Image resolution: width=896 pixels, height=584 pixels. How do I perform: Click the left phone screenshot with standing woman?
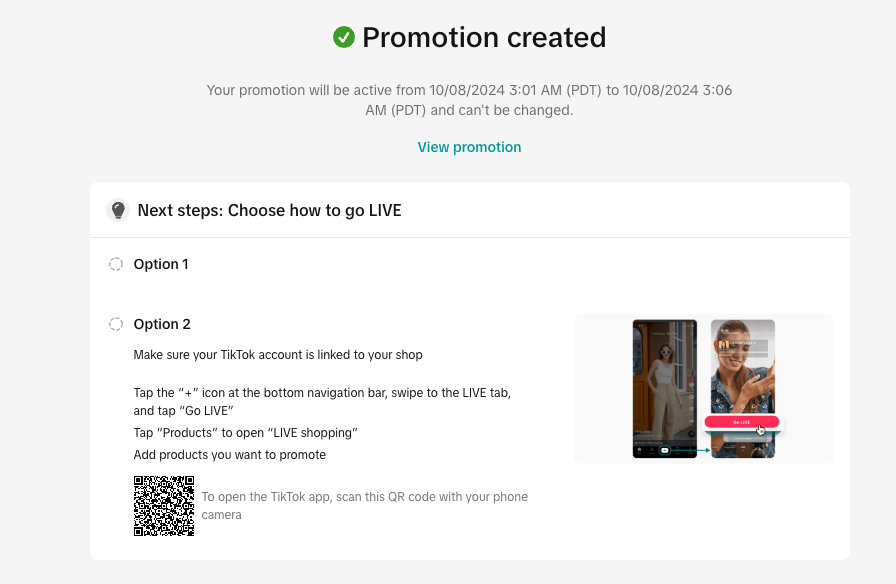665,389
